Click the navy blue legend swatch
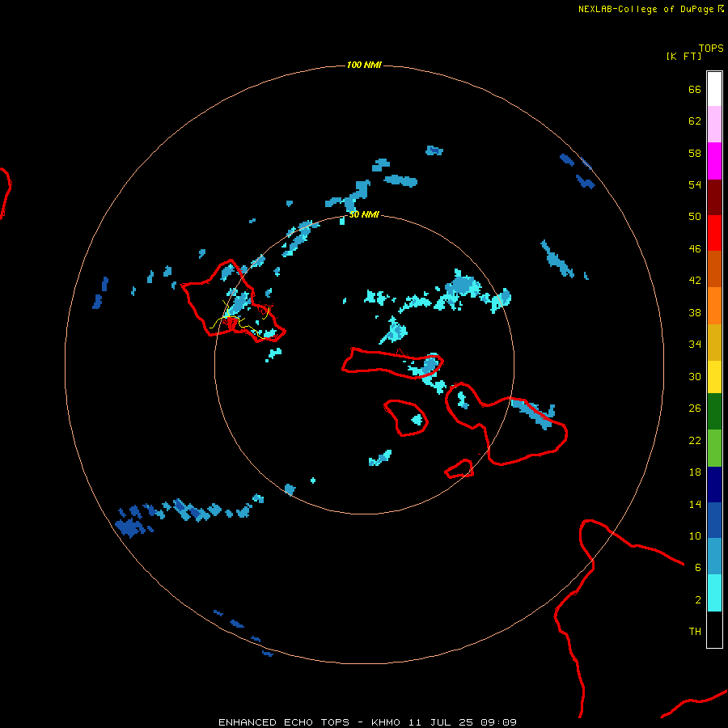Image resolution: width=728 pixels, height=728 pixels. 714,485
